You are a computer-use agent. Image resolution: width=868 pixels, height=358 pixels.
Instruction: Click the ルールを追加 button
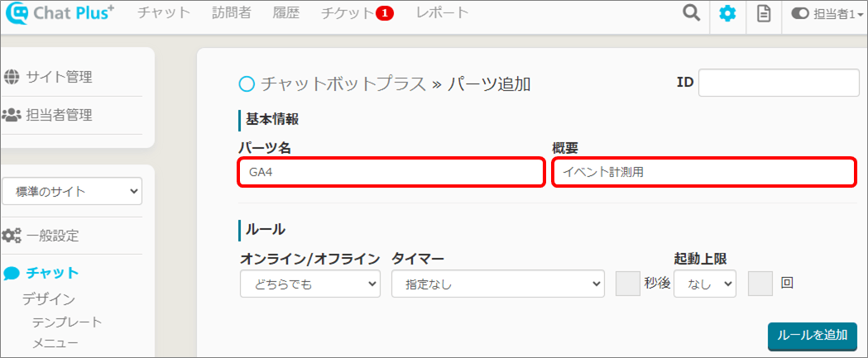(x=813, y=336)
